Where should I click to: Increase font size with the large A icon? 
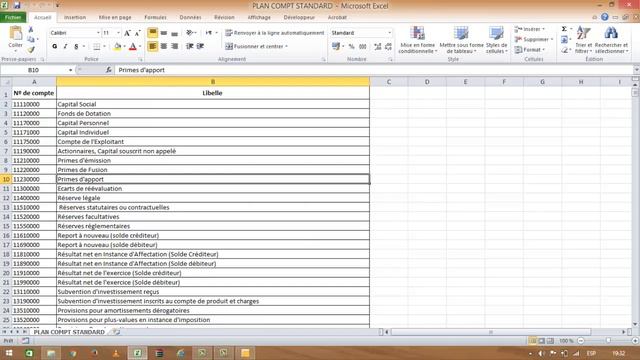127,33
